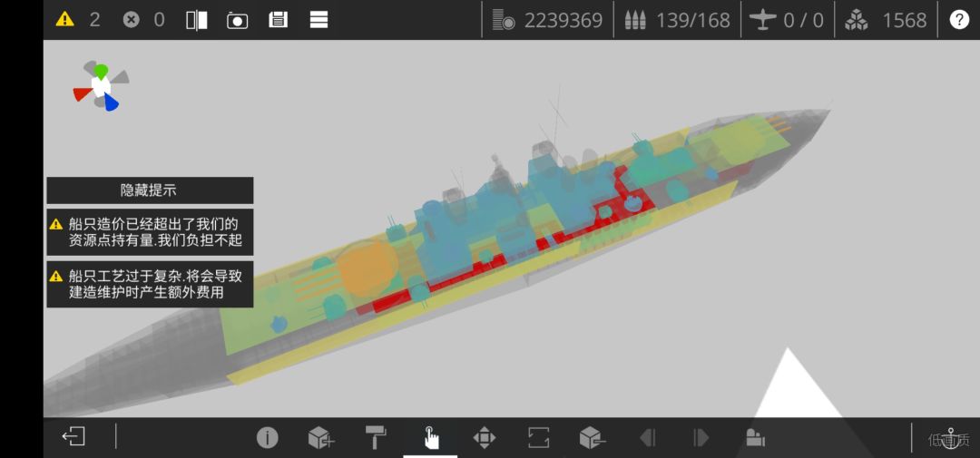This screenshot has height=458, width=980.
Task: Click the error count X icon
Action: [131, 20]
